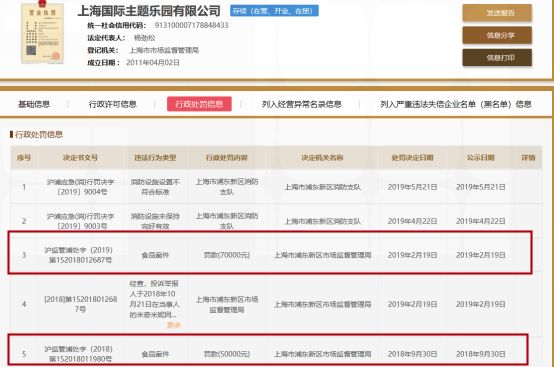Click the 决定机关名称 column header

322,158
